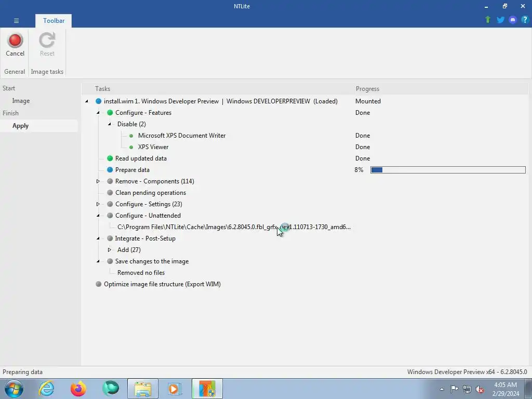Click the Mounted progress status text

[368, 101]
